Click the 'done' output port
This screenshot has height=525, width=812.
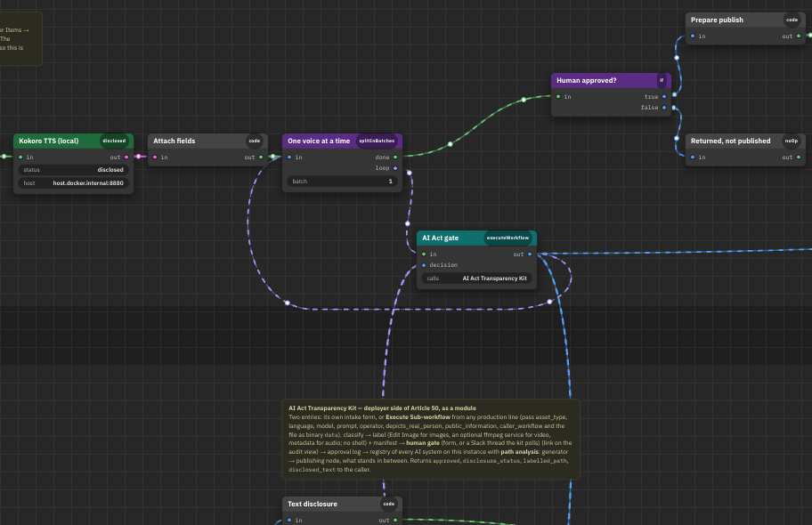pos(395,157)
